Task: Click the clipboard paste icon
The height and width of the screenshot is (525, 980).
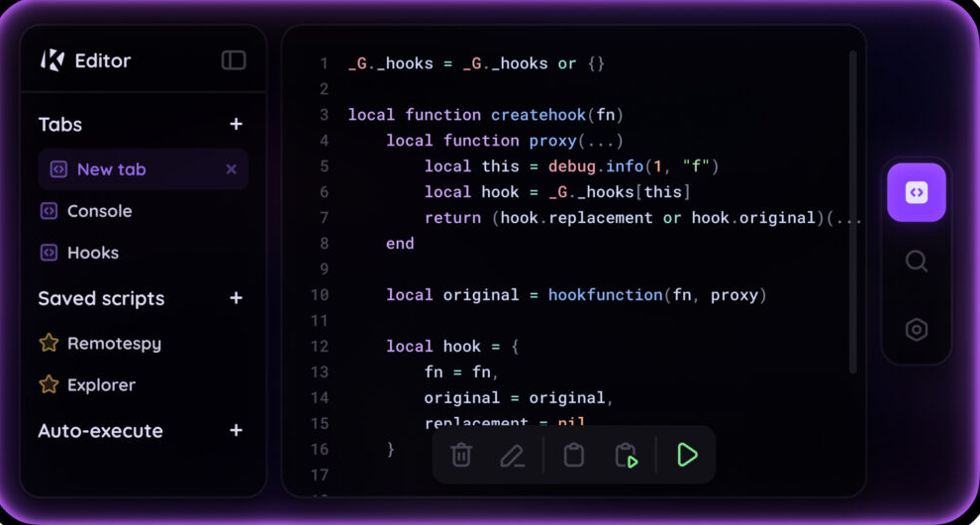Action: tap(574, 455)
